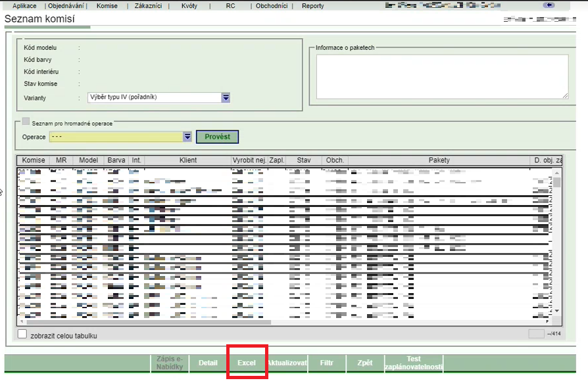Refresh the list with Aktualizovat

(x=287, y=363)
